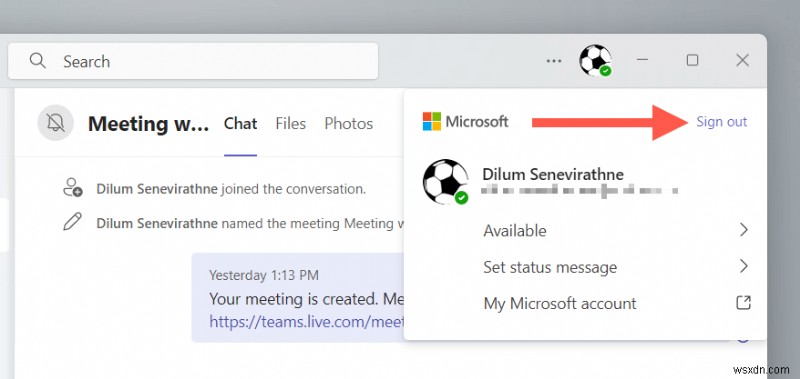Click Sign out link
This screenshot has width=800, height=379.
coord(721,122)
